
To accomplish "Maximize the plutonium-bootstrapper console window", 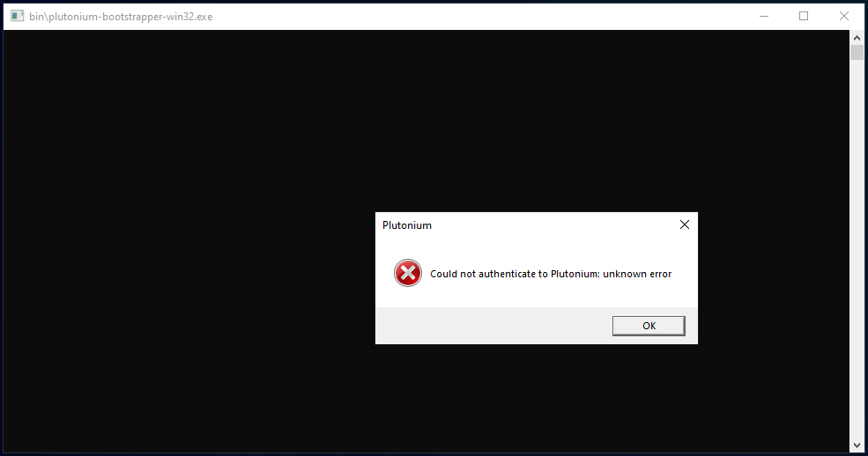I will click(804, 16).
